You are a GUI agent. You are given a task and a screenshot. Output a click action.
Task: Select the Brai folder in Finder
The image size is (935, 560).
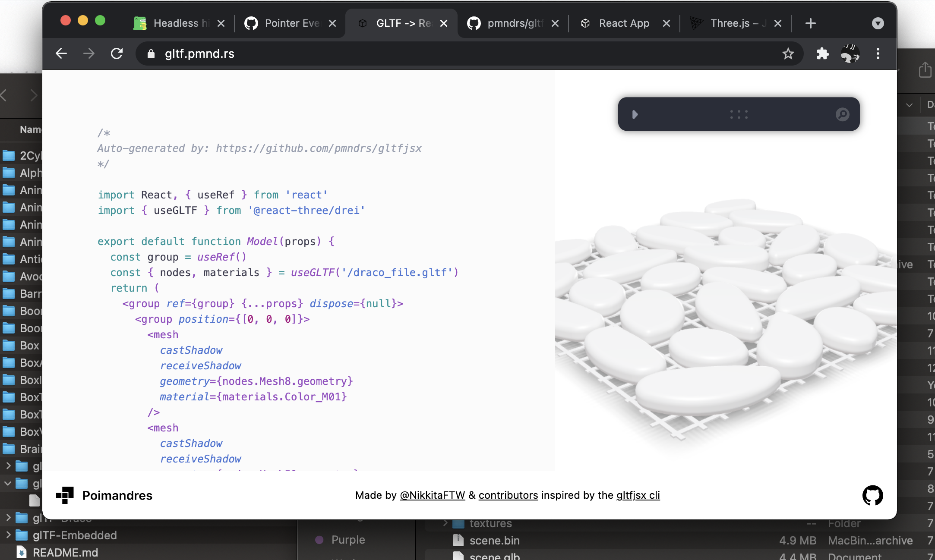click(21, 449)
